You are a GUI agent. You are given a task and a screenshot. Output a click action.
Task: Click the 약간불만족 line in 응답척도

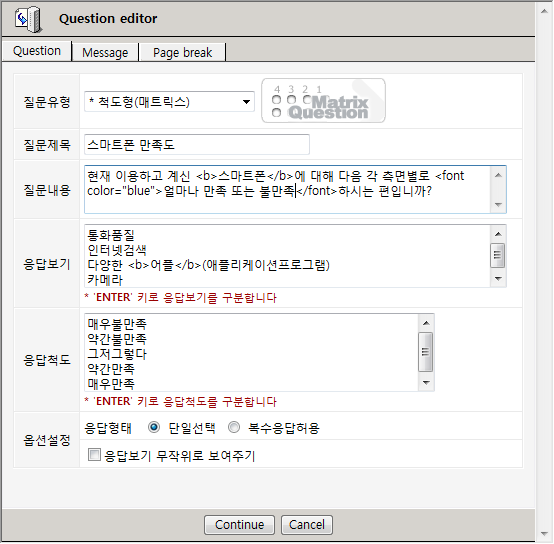pos(117,339)
